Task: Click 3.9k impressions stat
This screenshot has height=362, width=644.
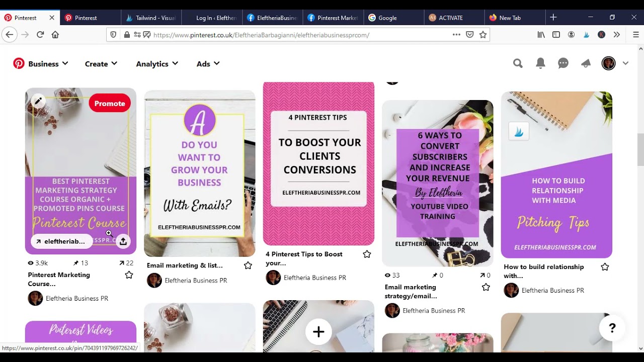Action: point(38,263)
